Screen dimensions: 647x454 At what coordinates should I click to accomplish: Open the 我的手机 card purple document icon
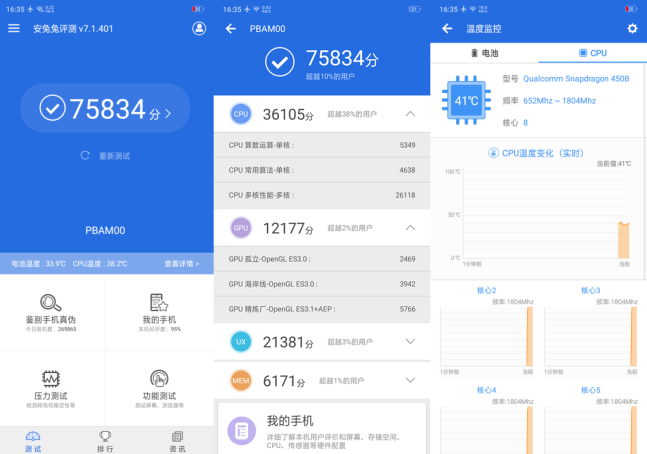241,431
